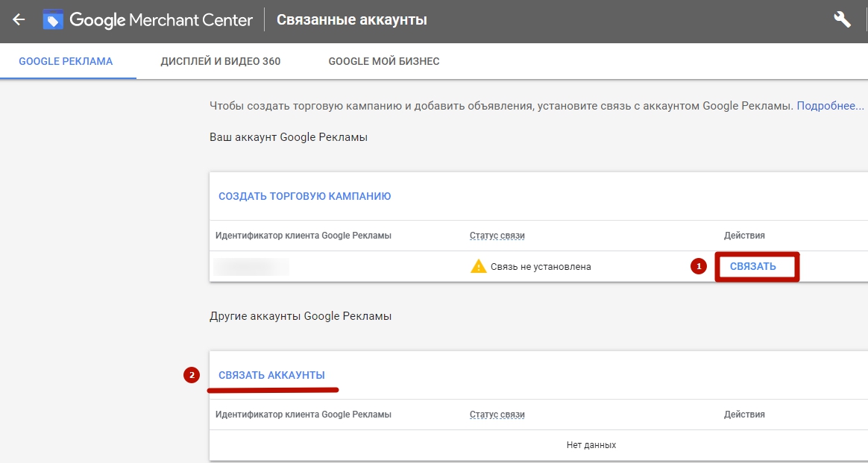The width and height of the screenshot is (868, 463).
Task: Click Связать аккаунты for other accounts
Action: point(271,375)
